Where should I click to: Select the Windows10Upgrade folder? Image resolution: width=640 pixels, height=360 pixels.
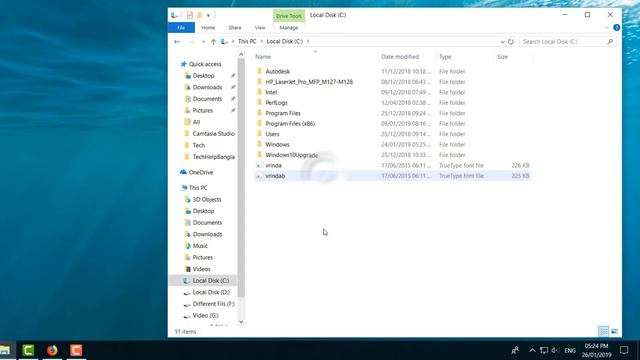point(291,155)
